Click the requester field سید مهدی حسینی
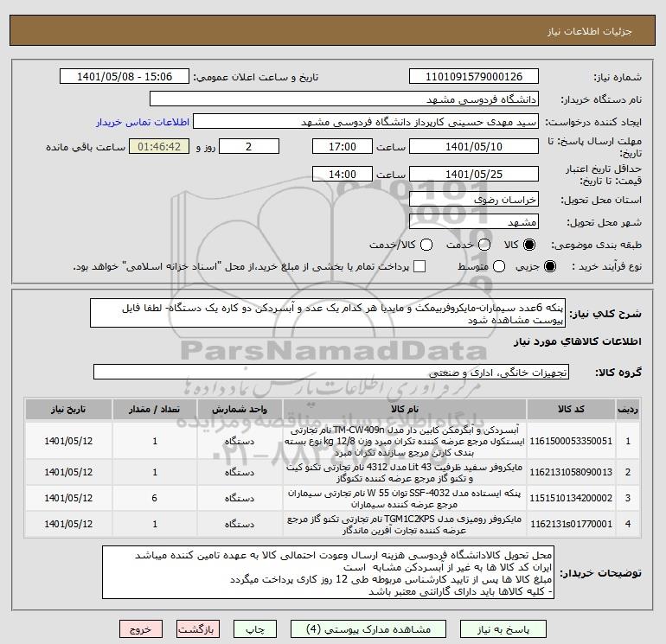 (366, 122)
